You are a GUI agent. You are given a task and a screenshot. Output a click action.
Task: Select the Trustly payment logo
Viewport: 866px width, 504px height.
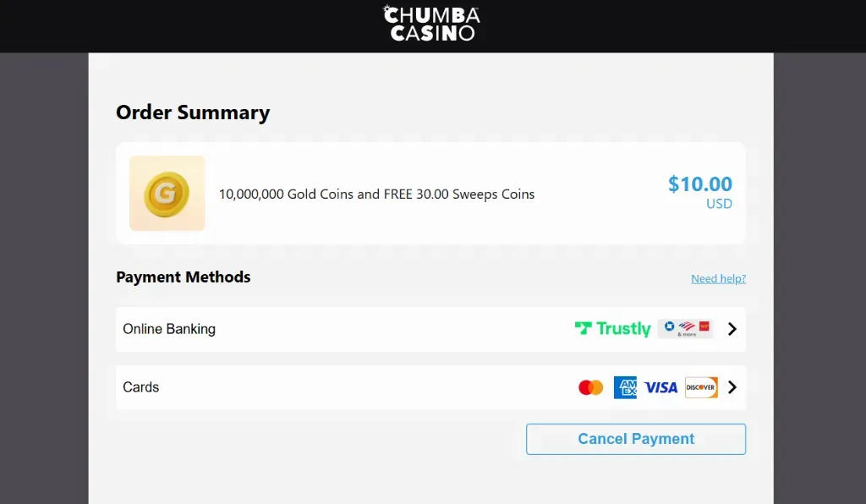[612, 329]
